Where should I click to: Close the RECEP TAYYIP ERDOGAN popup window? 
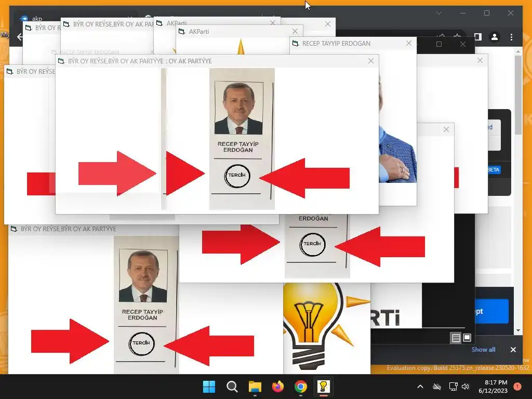(x=409, y=43)
